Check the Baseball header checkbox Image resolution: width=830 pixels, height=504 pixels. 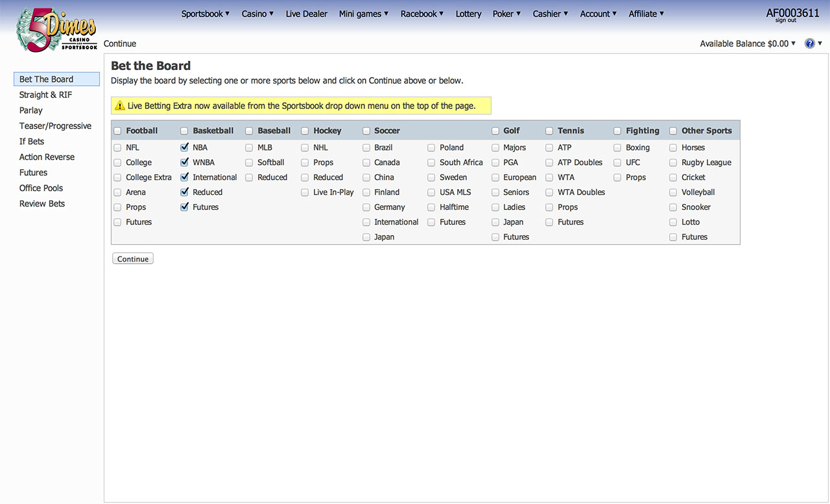pyautogui.click(x=249, y=131)
